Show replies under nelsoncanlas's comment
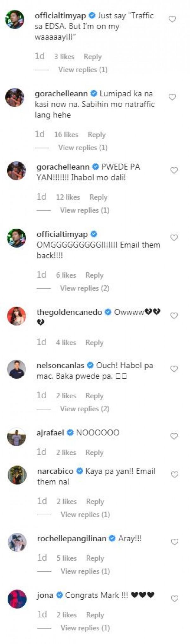190x644 pixels. coord(85,409)
